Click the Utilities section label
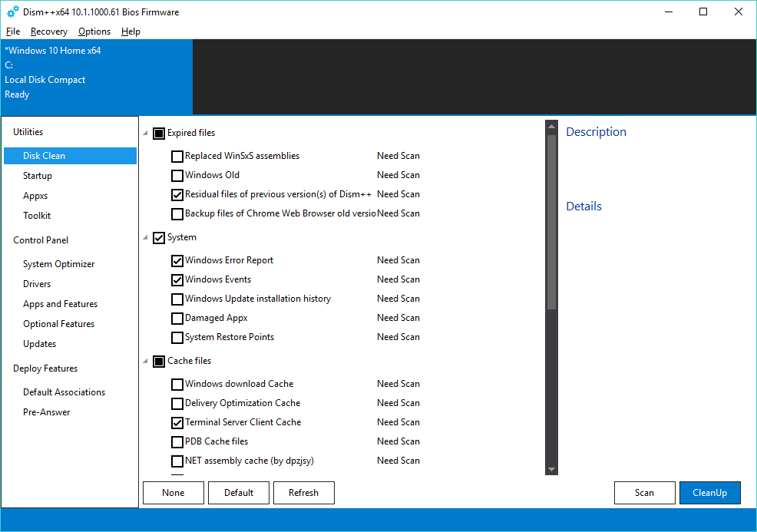757x532 pixels. (28, 132)
